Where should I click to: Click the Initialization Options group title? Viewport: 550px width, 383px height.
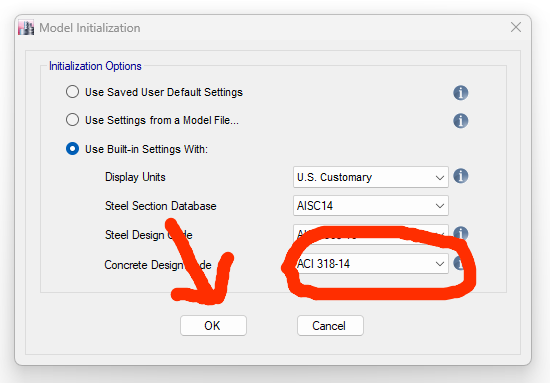tap(95, 66)
